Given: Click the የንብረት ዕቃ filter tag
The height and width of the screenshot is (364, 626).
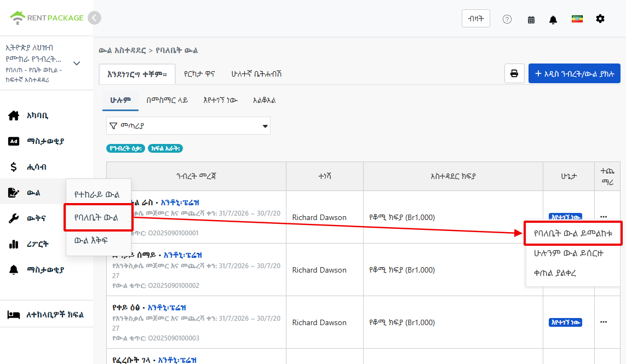Looking at the screenshot, I should tap(126, 148).
